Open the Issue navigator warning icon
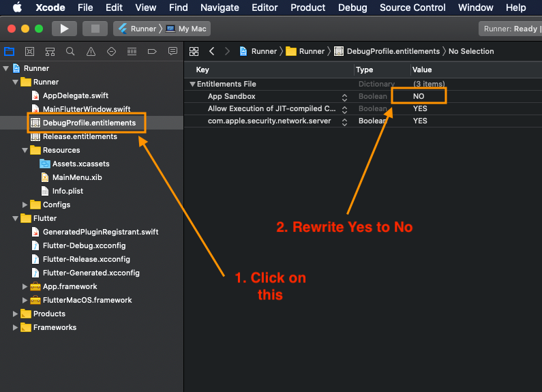This screenshot has width=542, height=392. coord(91,52)
